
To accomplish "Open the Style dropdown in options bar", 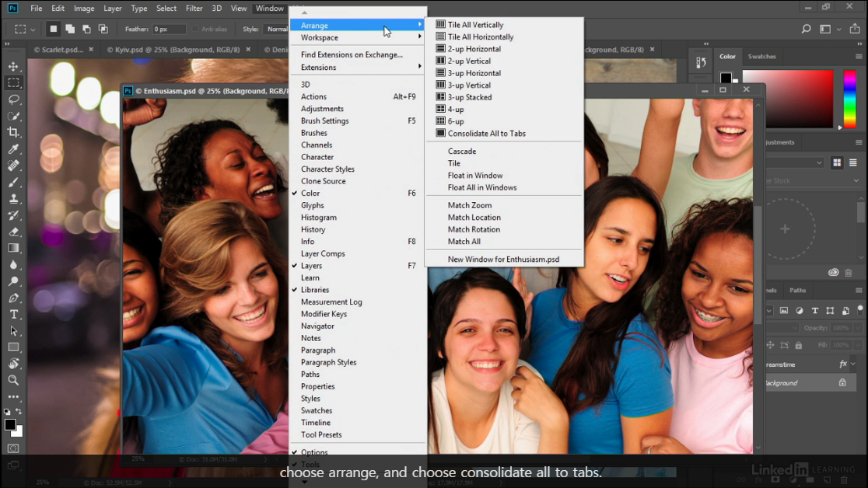I will tap(276, 29).
